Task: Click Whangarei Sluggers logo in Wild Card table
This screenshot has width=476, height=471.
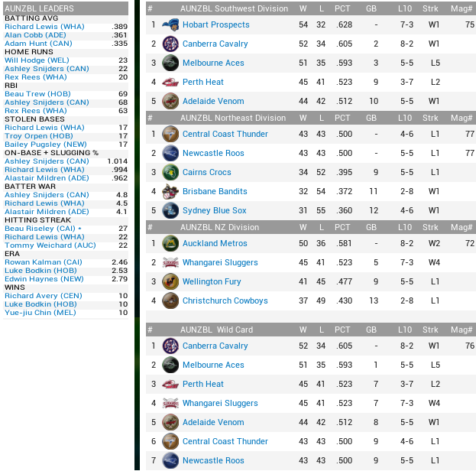Action: (170, 403)
